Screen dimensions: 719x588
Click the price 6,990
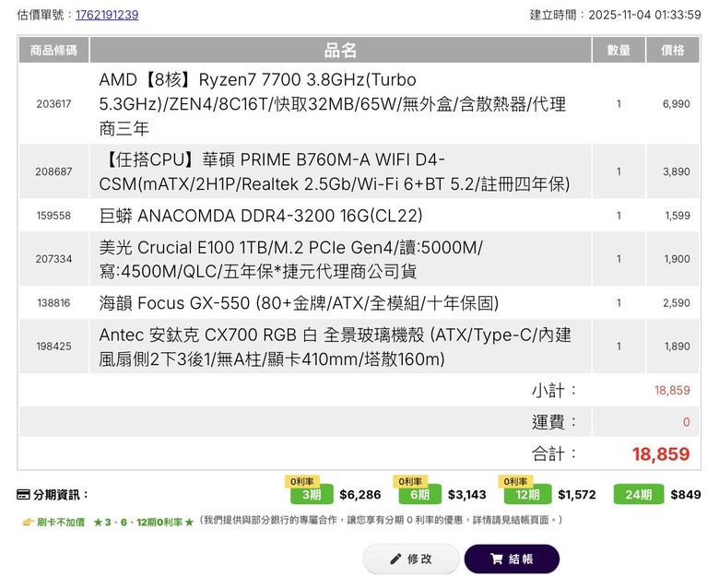676,104
